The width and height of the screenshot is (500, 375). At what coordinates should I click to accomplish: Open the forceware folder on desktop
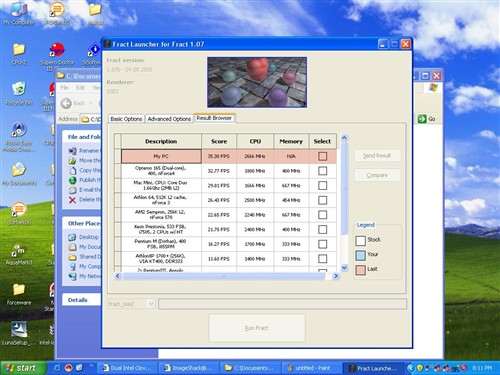[x=19, y=294]
